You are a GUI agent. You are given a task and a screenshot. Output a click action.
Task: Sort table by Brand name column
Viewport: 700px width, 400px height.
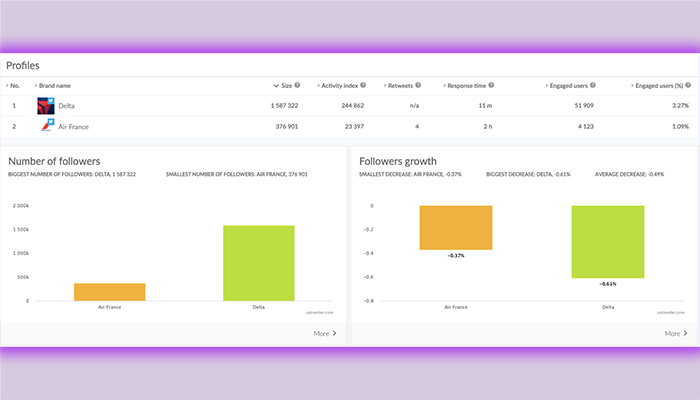53,86
